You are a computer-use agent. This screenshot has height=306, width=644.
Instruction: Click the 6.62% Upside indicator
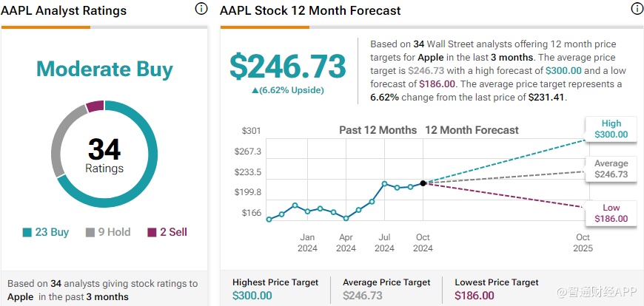pos(287,90)
